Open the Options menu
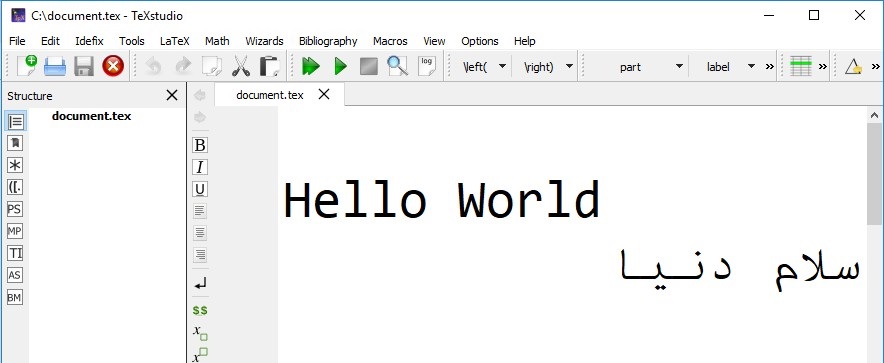This screenshot has width=884, height=363. pyautogui.click(x=480, y=41)
